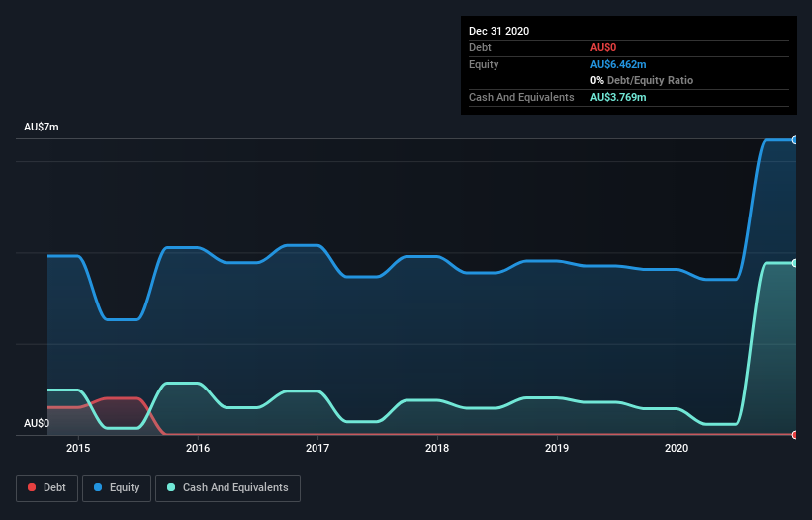Click the AU$6.462m equity value in tooltip
This screenshot has width=812, height=520.
[x=618, y=64]
